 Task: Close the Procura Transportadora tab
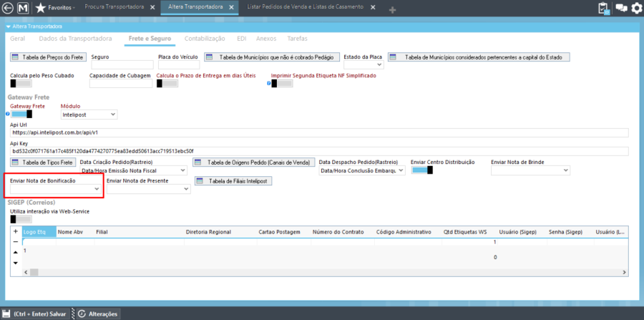pyautogui.click(x=152, y=8)
